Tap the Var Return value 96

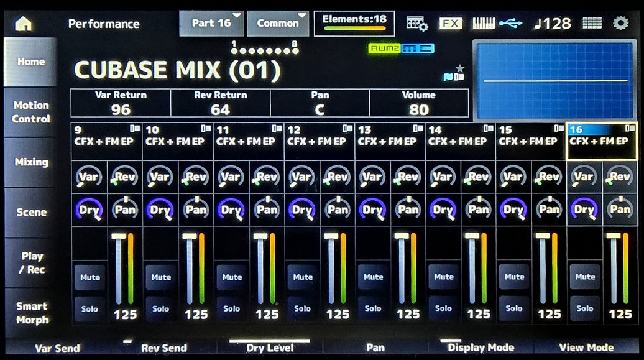121,103
